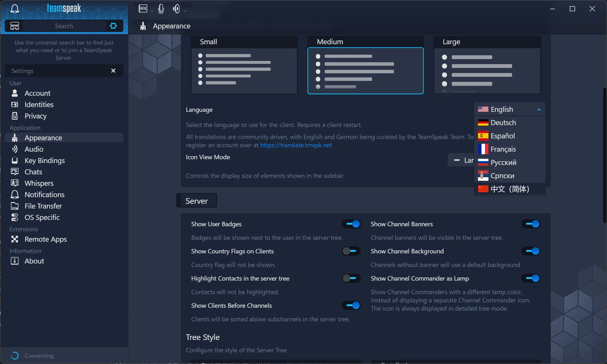
Task: Enable Show Country Flags on Clients
Action: [351, 251]
